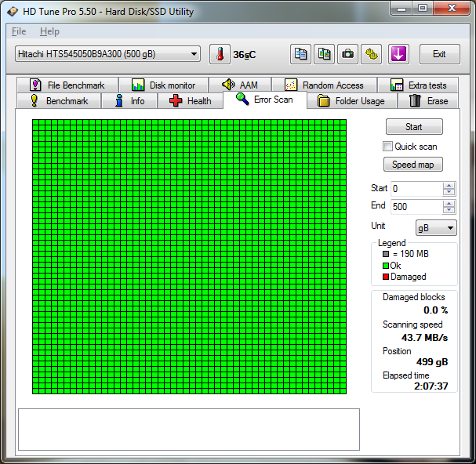Switch to the Disk monitor tab
The width and height of the screenshot is (476, 464).
pyautogui.click(x=164, y=85)
